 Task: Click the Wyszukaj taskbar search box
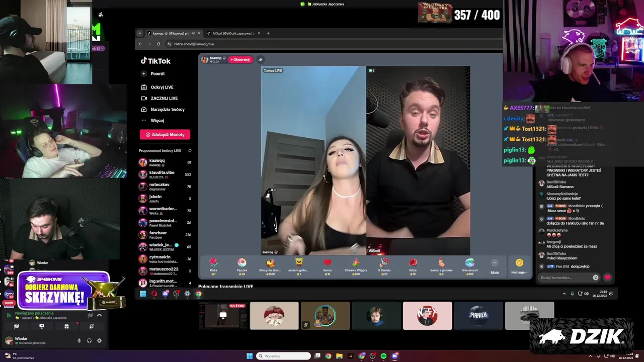pyautogui.click(x=284, y=356)
